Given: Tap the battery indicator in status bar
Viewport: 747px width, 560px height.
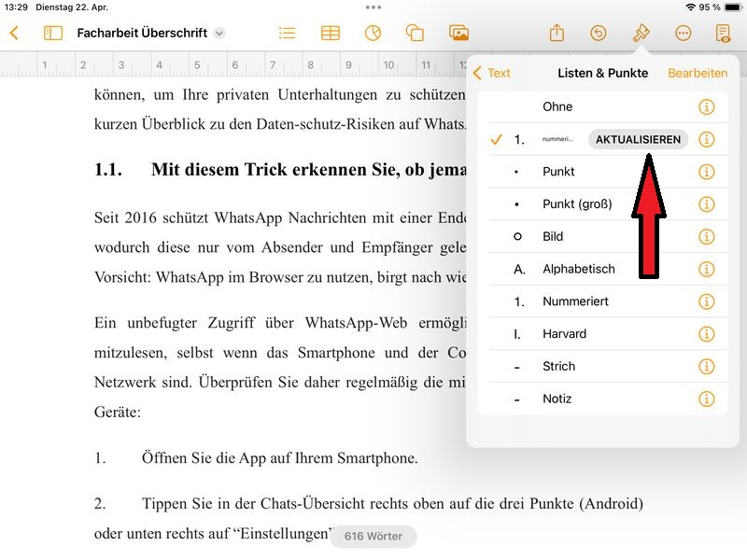Looking at the screenshot, I should [x=733, y=7].
